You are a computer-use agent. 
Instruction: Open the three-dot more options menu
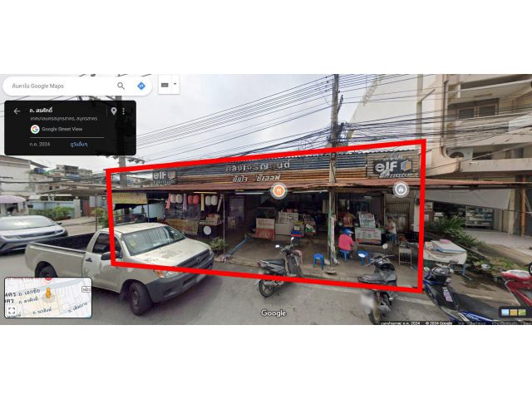124,111
